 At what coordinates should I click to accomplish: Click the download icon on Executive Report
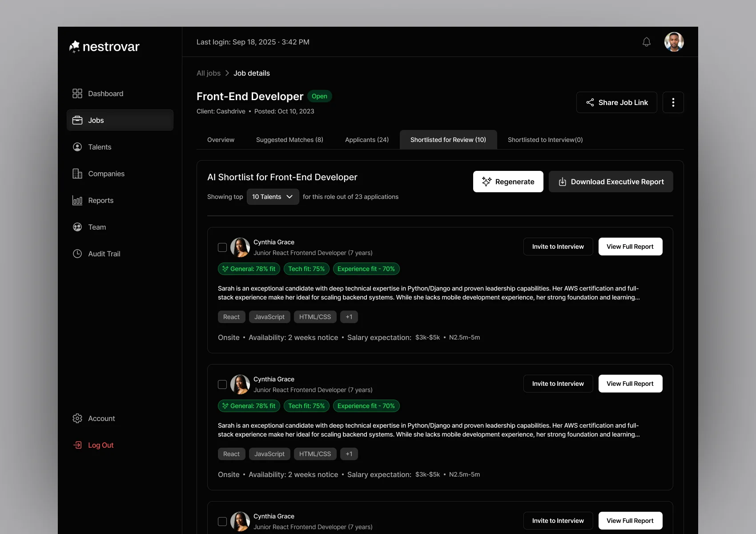coord(563,182)
